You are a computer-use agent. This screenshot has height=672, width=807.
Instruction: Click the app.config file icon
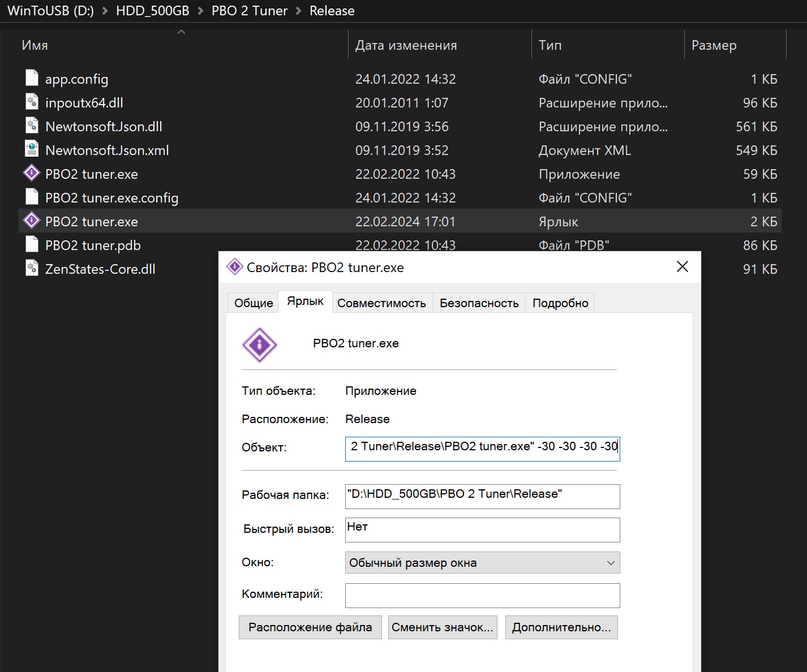point(32,79)
